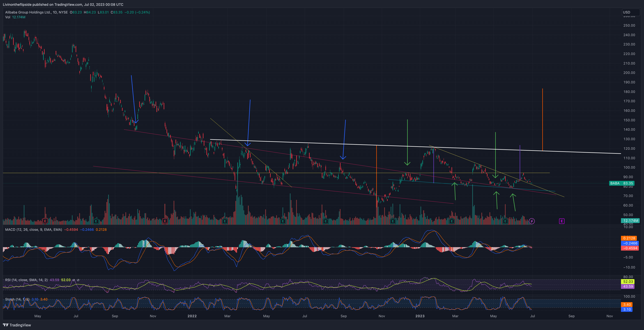Image resolution: width=644 pixels, height=330 pixels.
Task: Open the green earnings E marker of late May 2022
Action: [283, 221]
